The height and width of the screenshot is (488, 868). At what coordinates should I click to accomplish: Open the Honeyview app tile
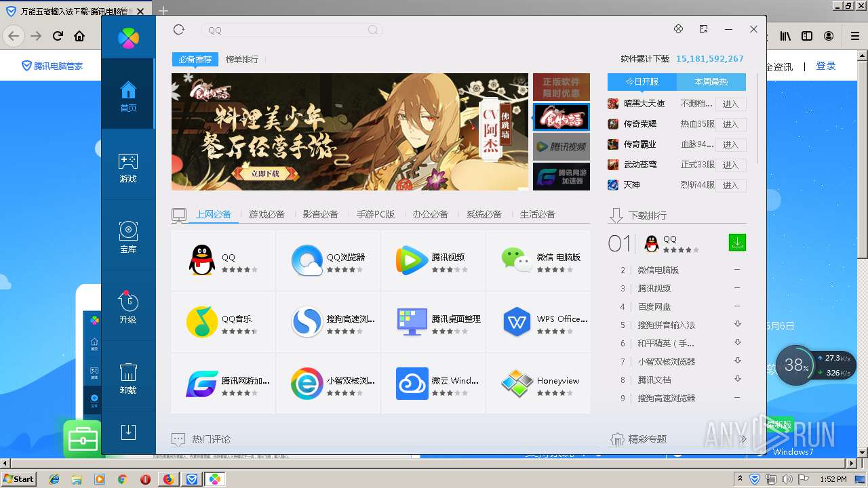538,384
